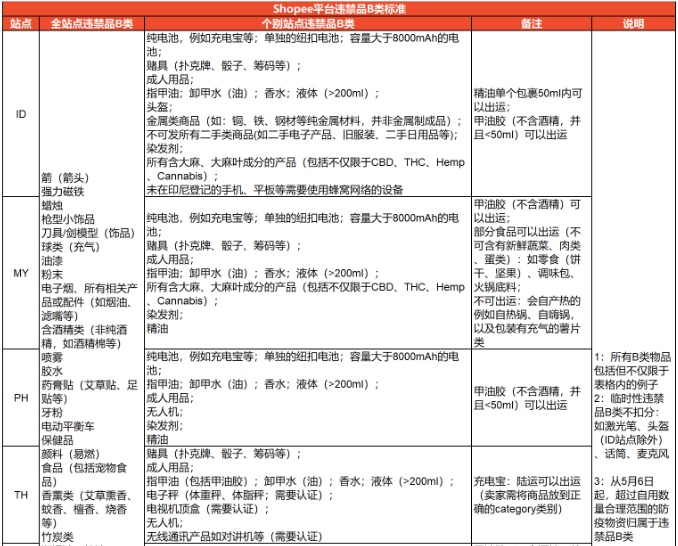The image size is (678, 546).
Task: Click '未在印尼登记的手机' line in ID row
Action: pos(275,190)
